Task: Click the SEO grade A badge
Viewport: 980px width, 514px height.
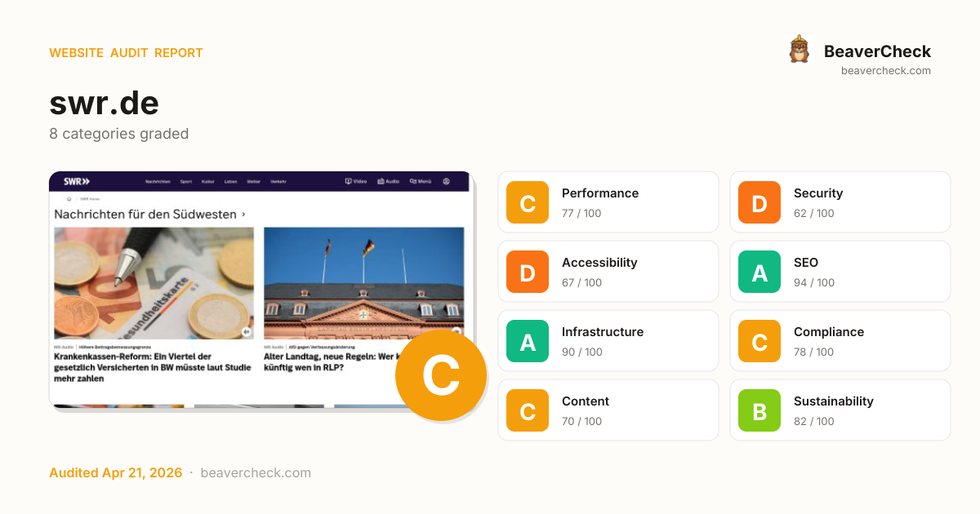Action: click(759, 272)
